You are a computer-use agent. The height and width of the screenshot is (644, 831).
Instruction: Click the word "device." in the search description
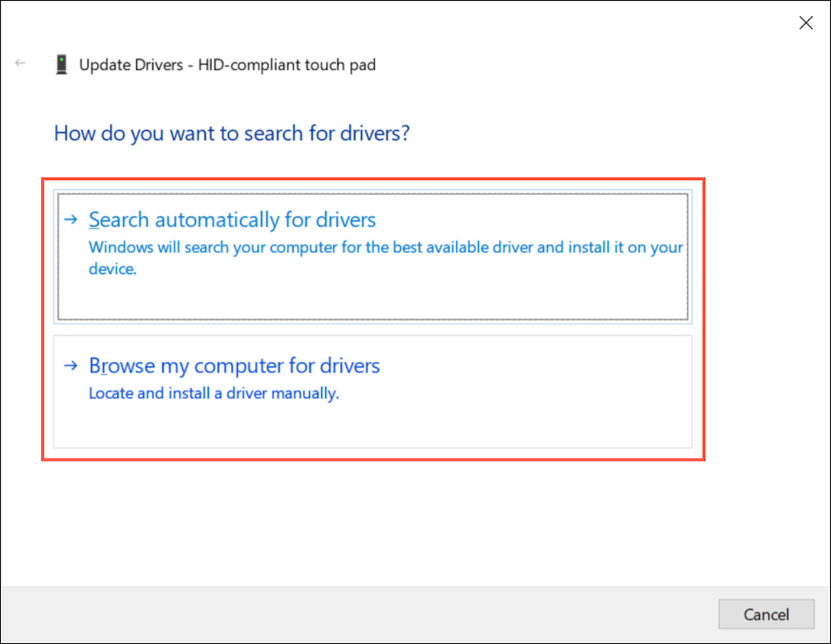[112, 269]
